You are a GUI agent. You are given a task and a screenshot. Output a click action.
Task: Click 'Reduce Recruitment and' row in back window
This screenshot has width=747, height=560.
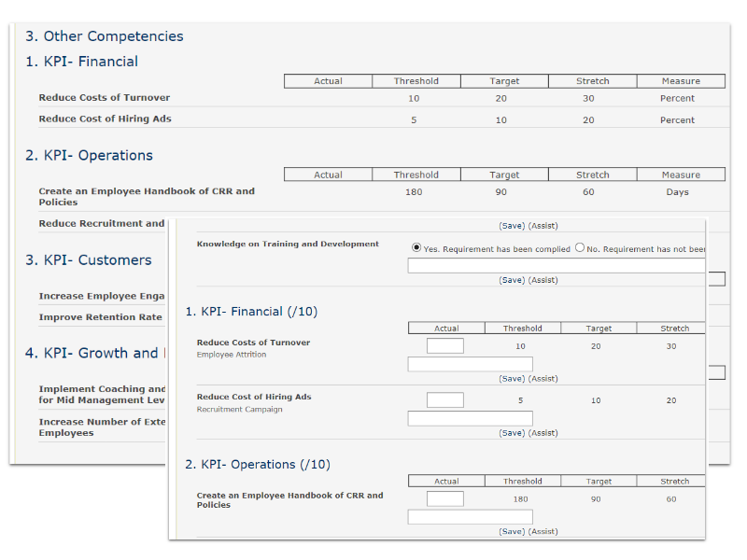pos(102,223)
